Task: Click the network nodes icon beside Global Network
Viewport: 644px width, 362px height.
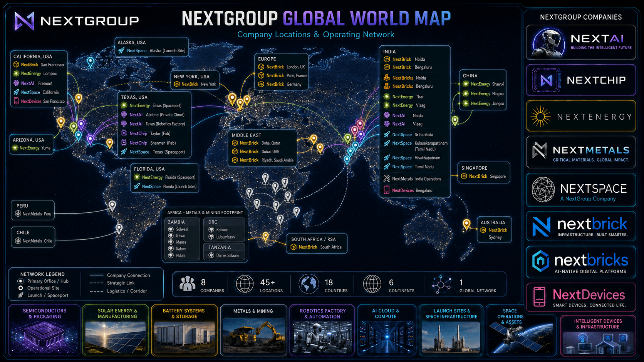Action: (441, 285)
